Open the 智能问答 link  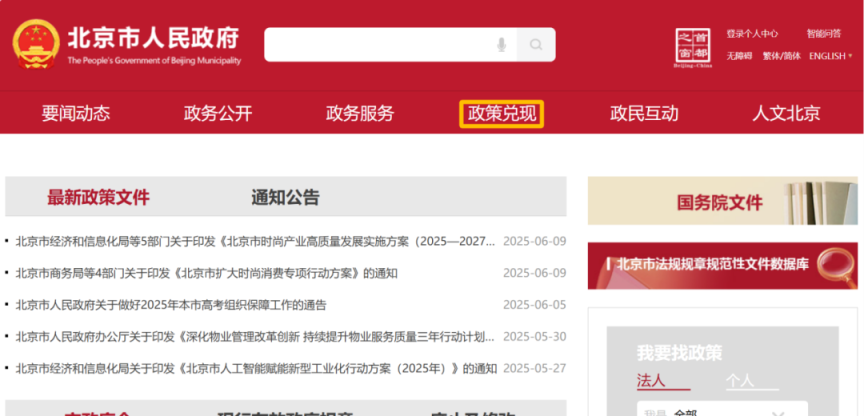pyautogui.click(x=824, y=33)
